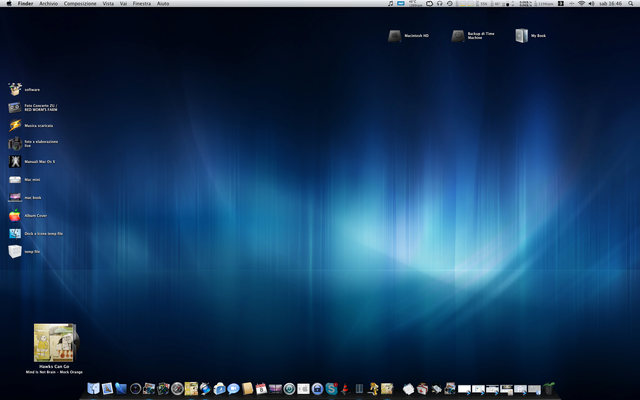Select the software folder on desktop
The image size is (640, 400).
pyautogui.click(x=15, y=89)
